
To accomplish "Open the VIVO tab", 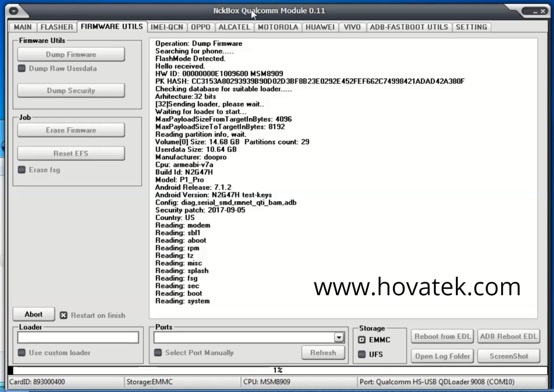I will point(352,27).
